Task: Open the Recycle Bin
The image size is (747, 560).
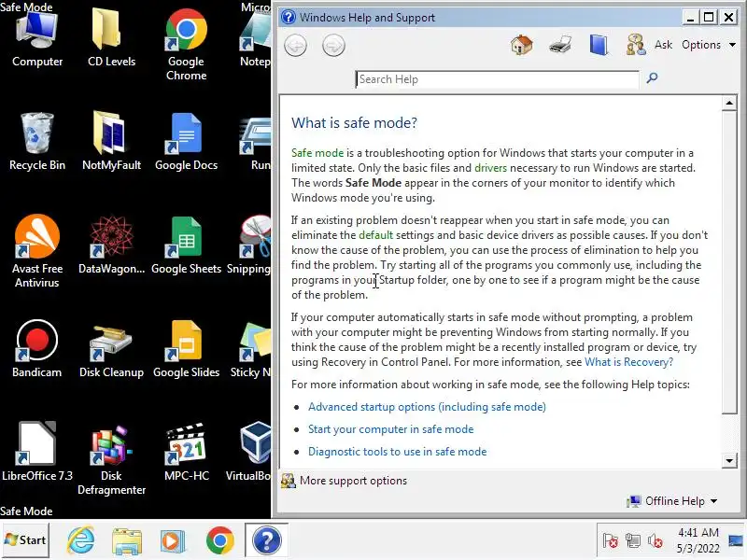Action: coord(37,142)
